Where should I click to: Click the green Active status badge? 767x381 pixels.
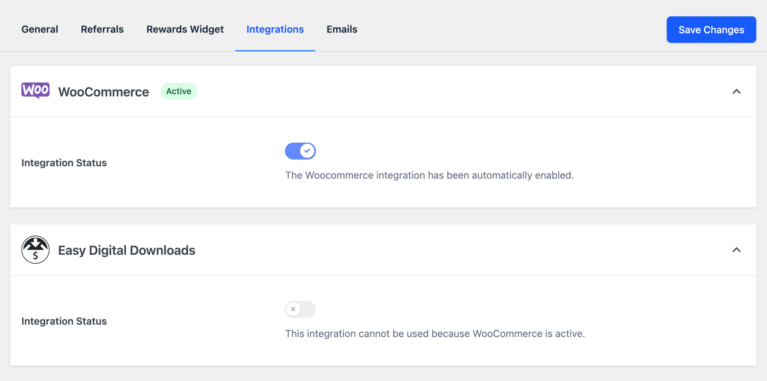pyautogui.click(x=179, y=91)
